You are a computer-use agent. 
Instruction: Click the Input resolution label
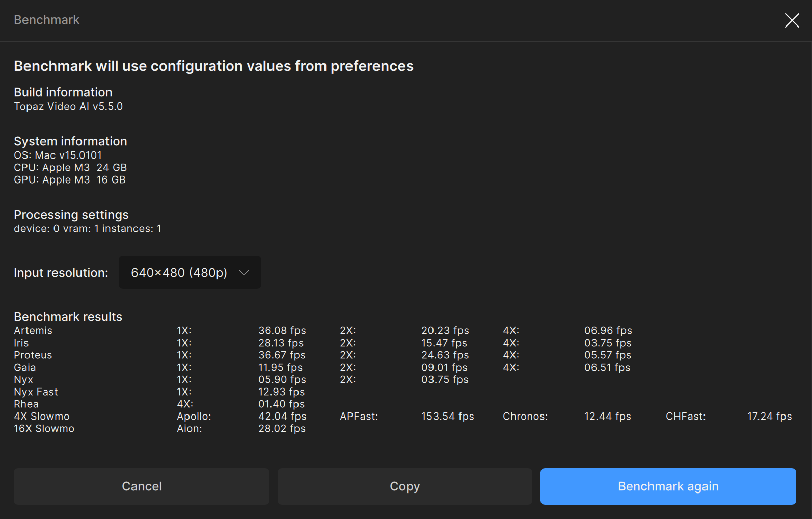[61, 273]
